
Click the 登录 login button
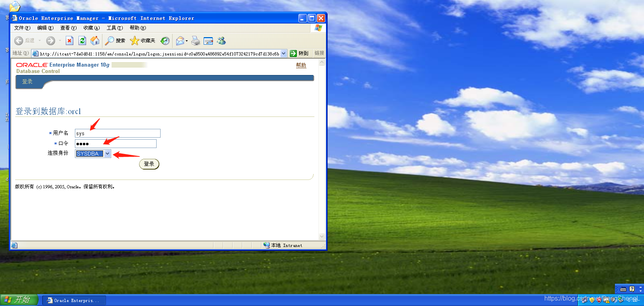[149, 164]
